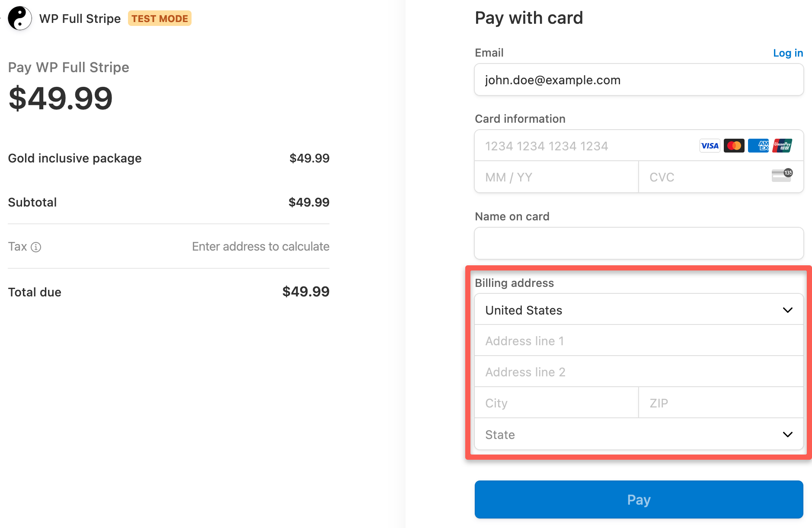This screenshot has height=528, width=812.
Task: Select the Address line 1 field
Action: (639, 340)
